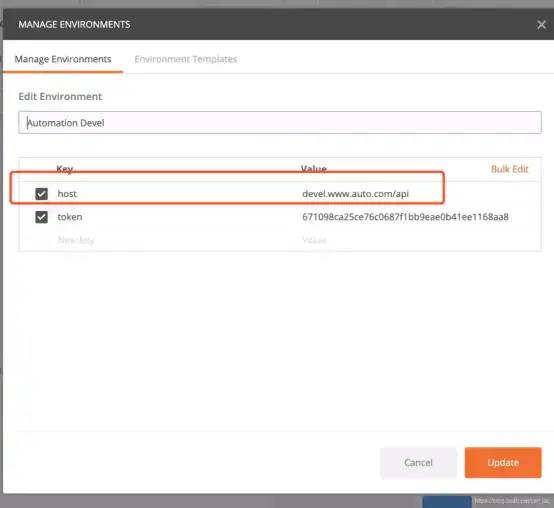This screenshot has width=554, height=508.
Task: Cancel the environment changes
Action: point(418,462)
